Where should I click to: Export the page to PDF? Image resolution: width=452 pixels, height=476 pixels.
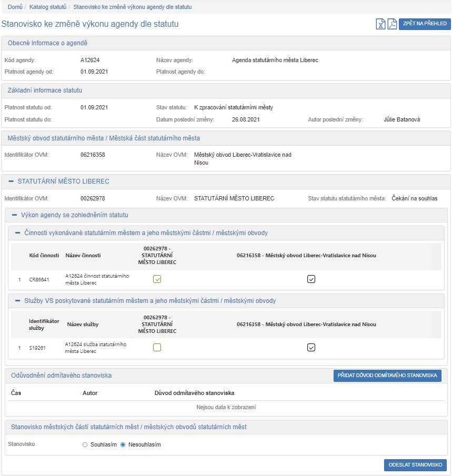coord(392,24)
